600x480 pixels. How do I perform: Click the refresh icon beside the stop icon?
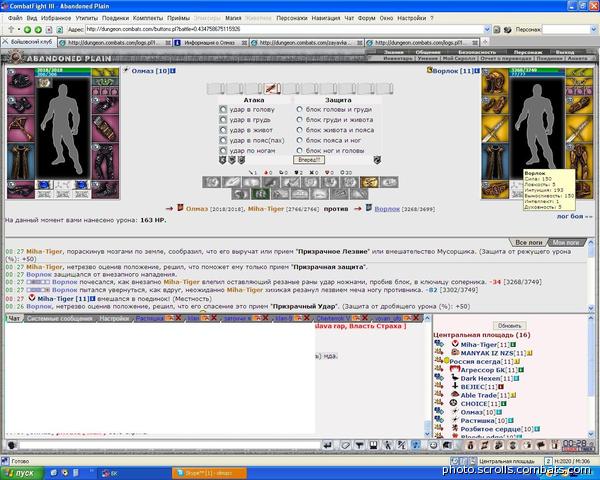click(60, 29)
